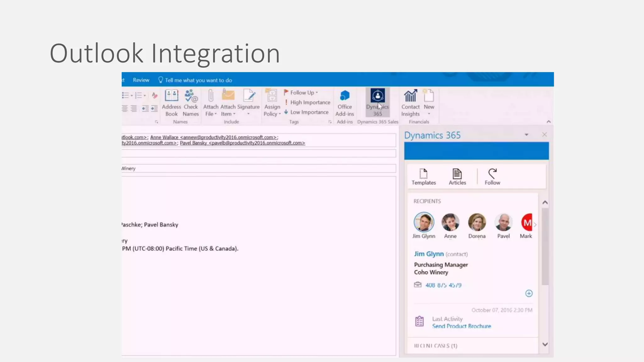Screen dimensions: 644x362
Task: Open Jim Glynn contact link
Action: tap(429, 254)
